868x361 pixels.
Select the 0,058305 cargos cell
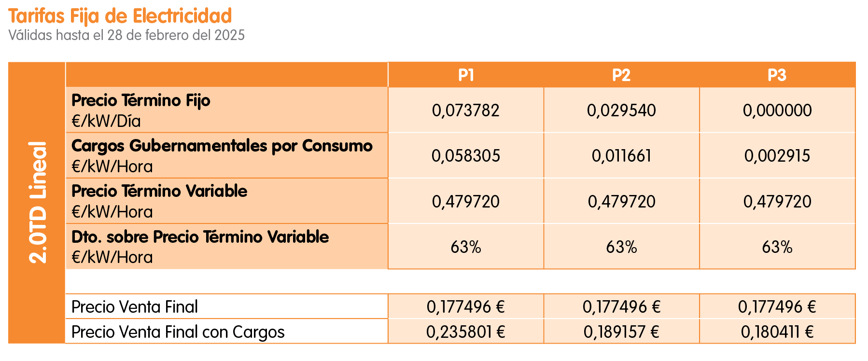[x=466, y=155]
